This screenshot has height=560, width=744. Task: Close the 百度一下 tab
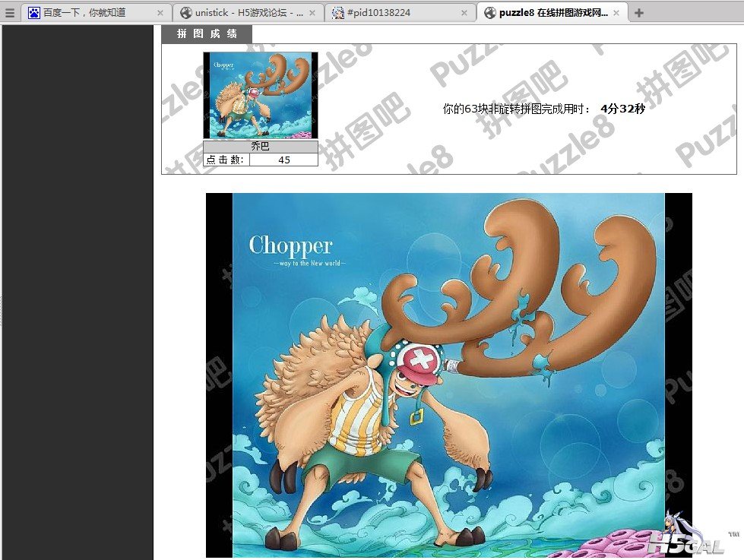[160, 13]
